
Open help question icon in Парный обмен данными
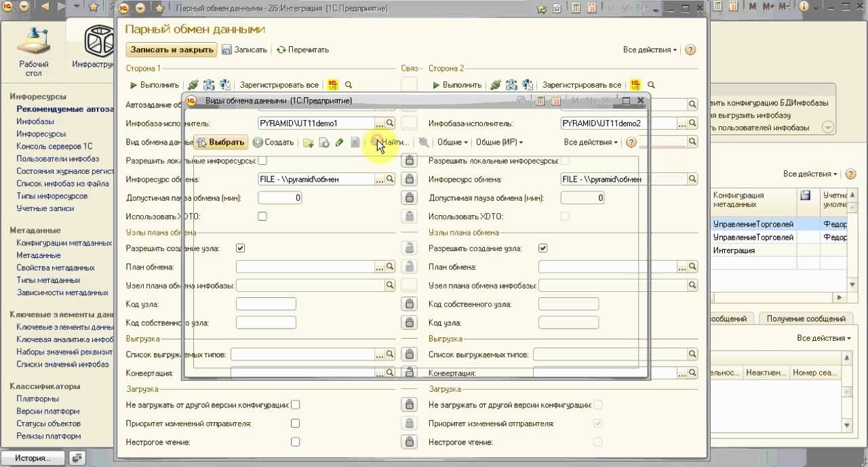tap(690, 50)
